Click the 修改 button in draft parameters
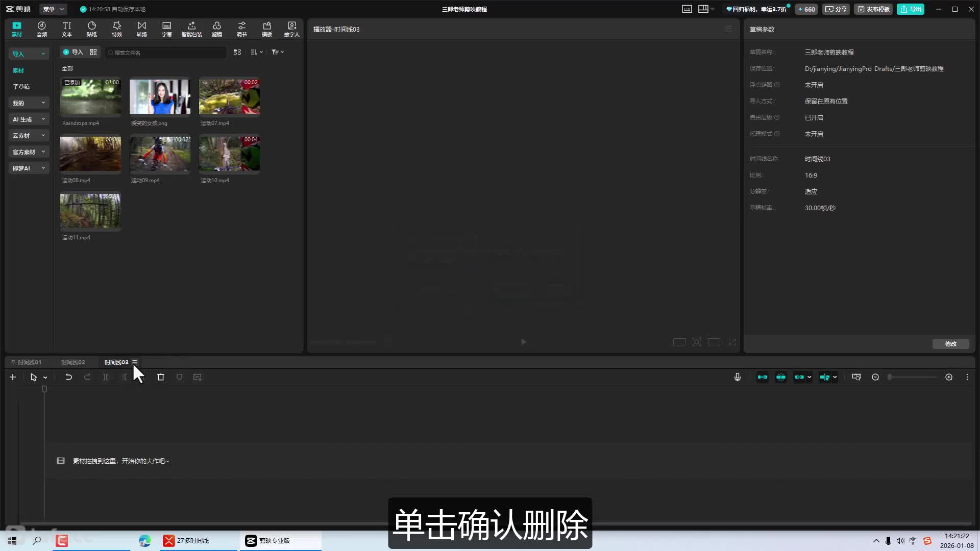Image resolution: width=980 pixels, height=551 pixels. pos(950,344)
